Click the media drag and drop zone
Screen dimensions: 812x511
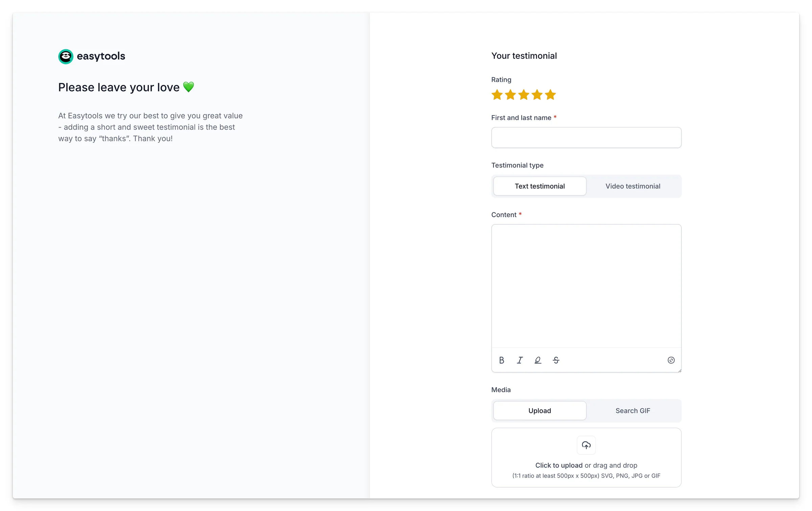coord(586,458)
